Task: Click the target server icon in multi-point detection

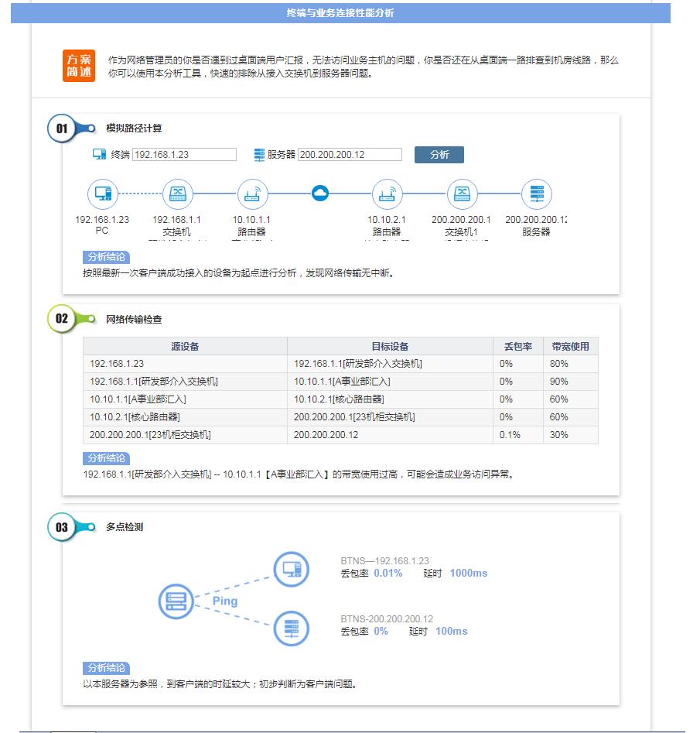Action: 292,629
